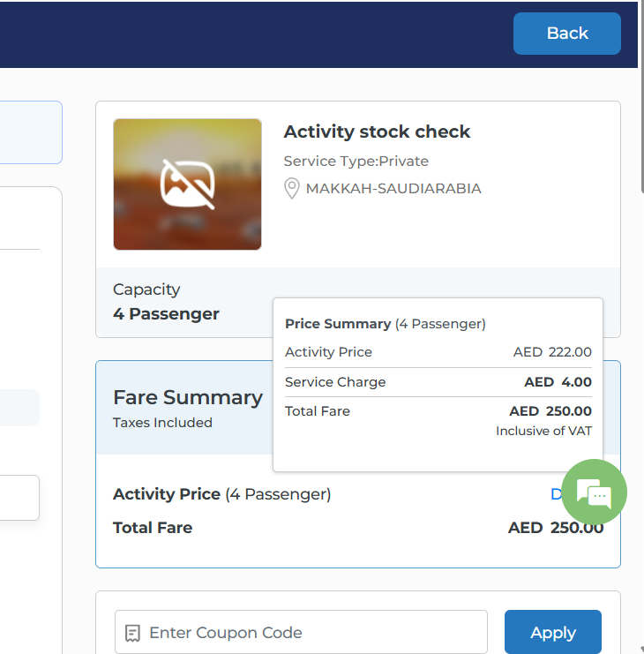
Task: Click the Fare Summary heading
Action: tap(188, 397)
